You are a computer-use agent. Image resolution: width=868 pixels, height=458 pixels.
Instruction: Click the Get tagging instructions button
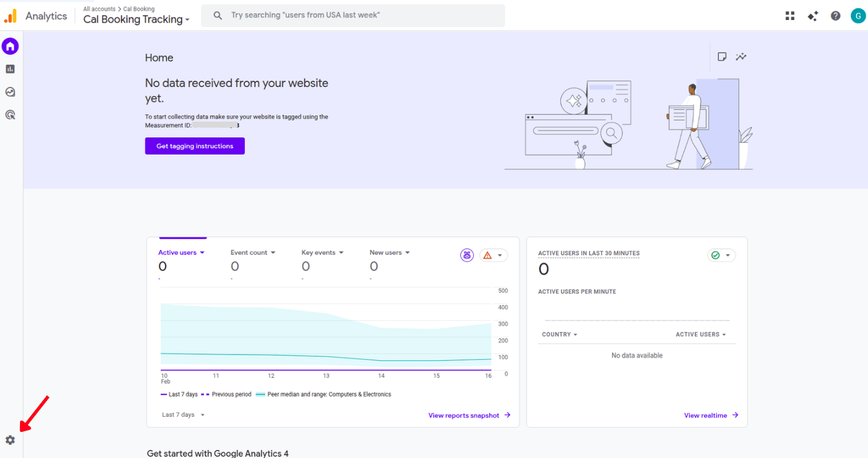[195, 146]
